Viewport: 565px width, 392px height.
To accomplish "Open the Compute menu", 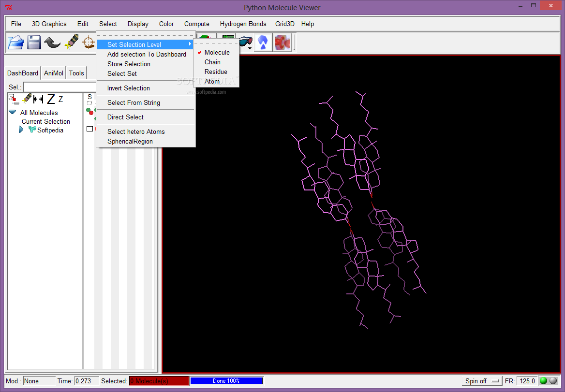I will point(197,24).
